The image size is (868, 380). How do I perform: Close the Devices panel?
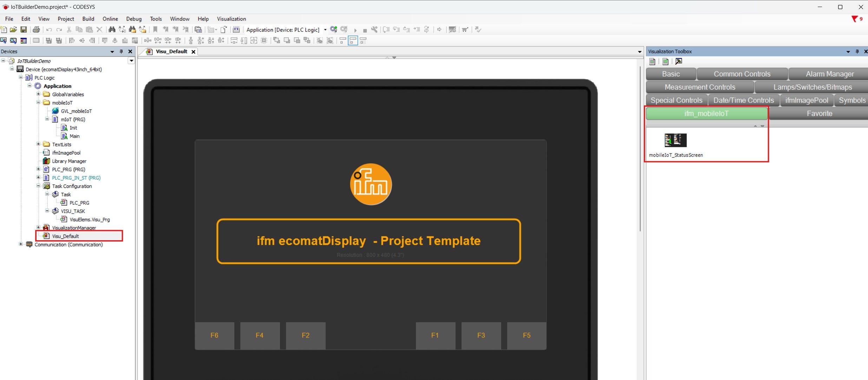coord(130,52)
